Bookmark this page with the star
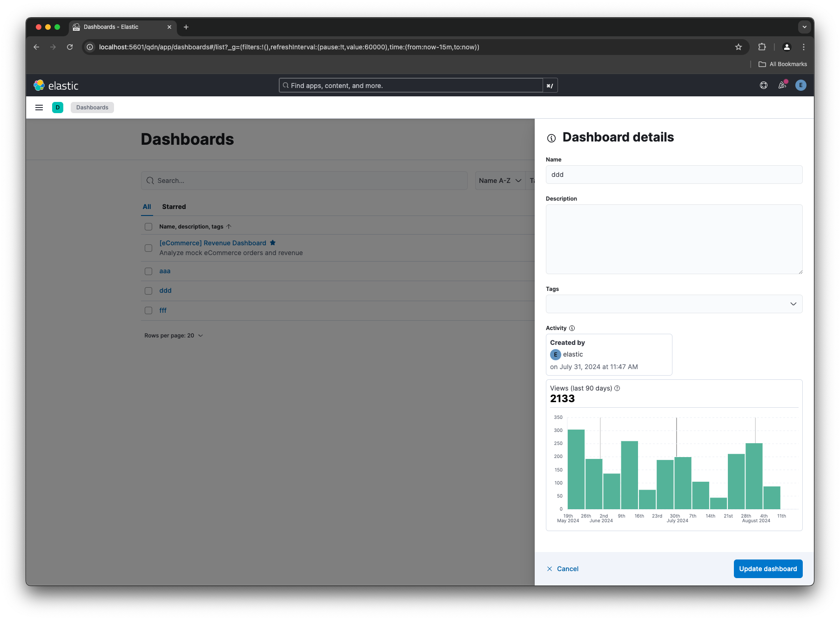Viewport: 840px width, 620px height. (739, 47)
